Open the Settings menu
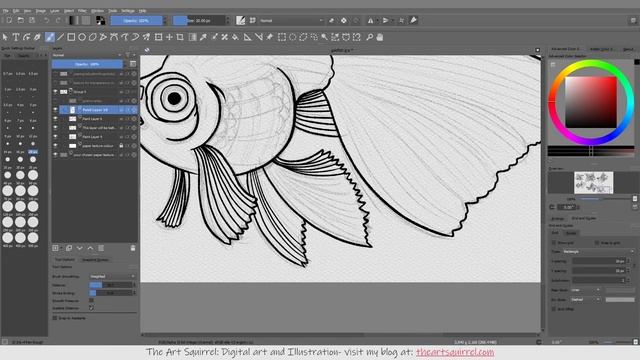The image size is (640, 360). 128,11
